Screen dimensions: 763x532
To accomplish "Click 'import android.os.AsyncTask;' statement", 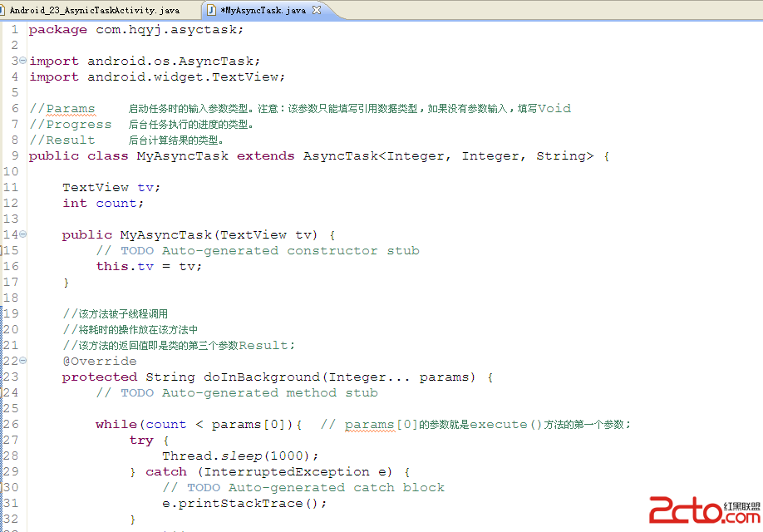I will pyautogui.click(x=145, y=62).
